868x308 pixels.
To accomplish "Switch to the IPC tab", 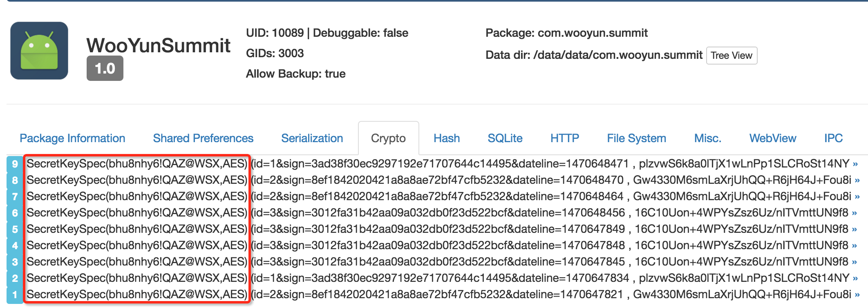I will click(x=833, y=138).
